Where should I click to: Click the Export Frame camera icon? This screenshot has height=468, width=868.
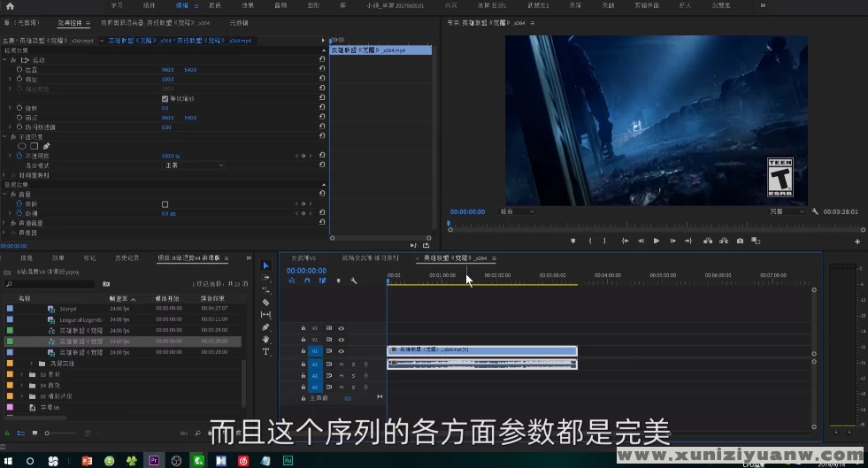click(740, 241)
